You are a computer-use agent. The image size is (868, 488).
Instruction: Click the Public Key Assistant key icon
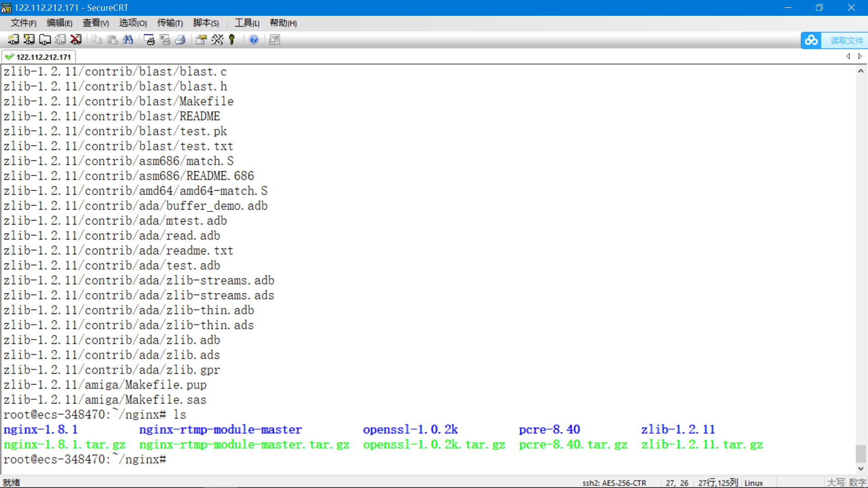[x=232, y=40]
